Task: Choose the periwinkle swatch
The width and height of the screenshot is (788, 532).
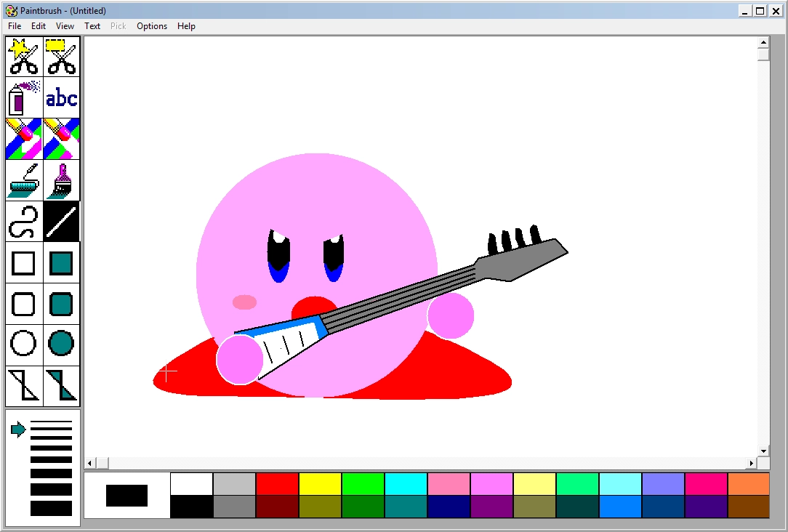Action: click(664, 484)
